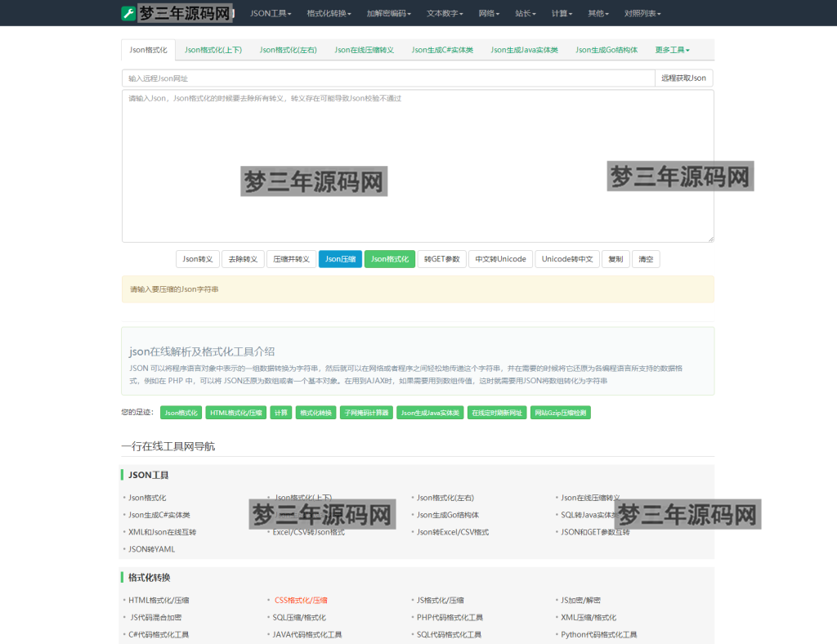
Task: Open Json生成Go结构体 link in navigation list
Action: [448, 514]
